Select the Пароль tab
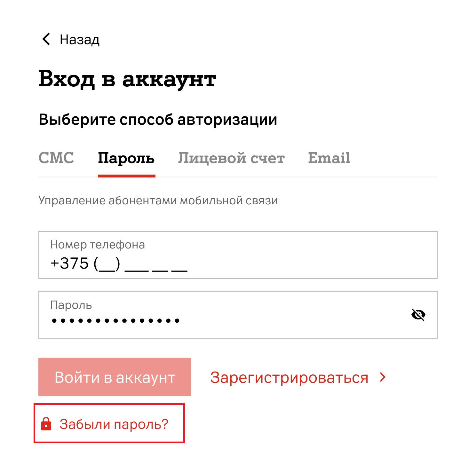The image size is (476, 471). click(126, 158)
